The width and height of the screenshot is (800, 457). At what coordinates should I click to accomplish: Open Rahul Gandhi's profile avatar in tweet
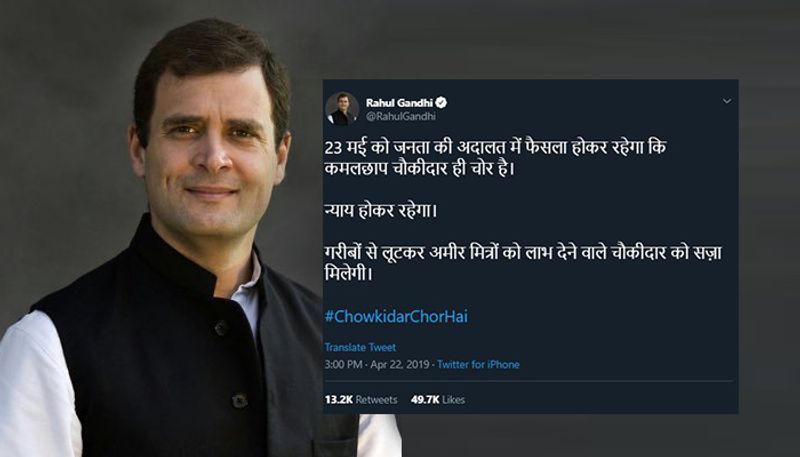click(x=342, y=109)
